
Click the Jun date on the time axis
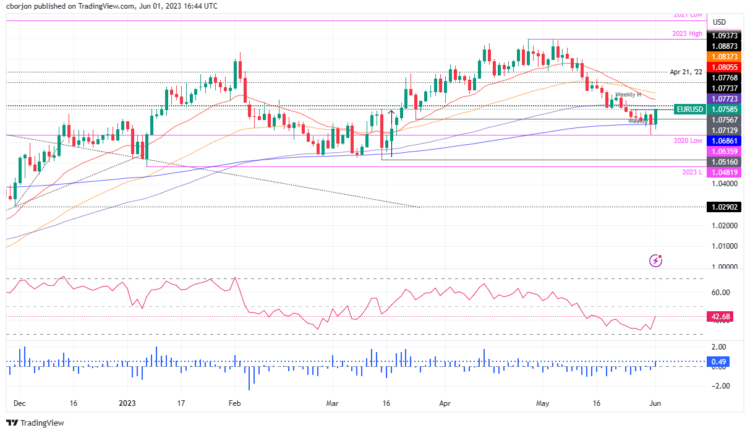tap(655, 403)
